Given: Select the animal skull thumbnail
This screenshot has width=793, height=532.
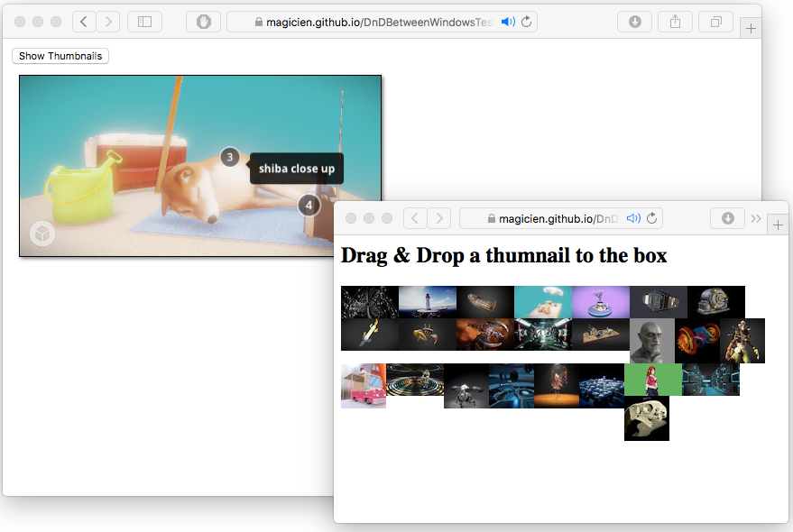Looking at the screenshot, I should 647,418.
